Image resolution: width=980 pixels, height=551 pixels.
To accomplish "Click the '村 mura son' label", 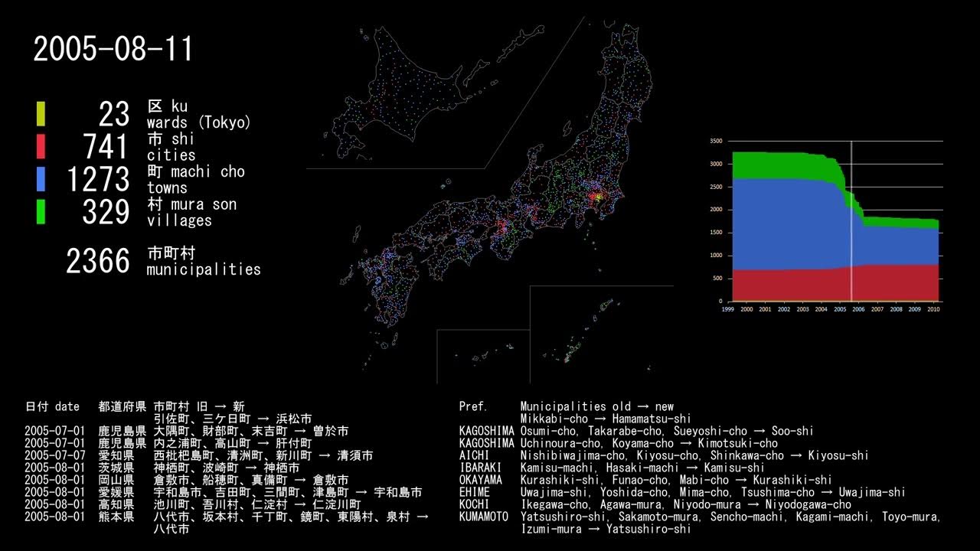I will pos(192,204).
